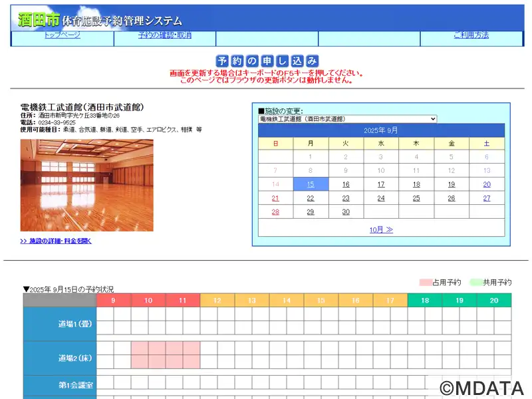This screenshot has width=532, height=399.
Task: Select September 18 in the calendar
Action: (x=416, y=184)
